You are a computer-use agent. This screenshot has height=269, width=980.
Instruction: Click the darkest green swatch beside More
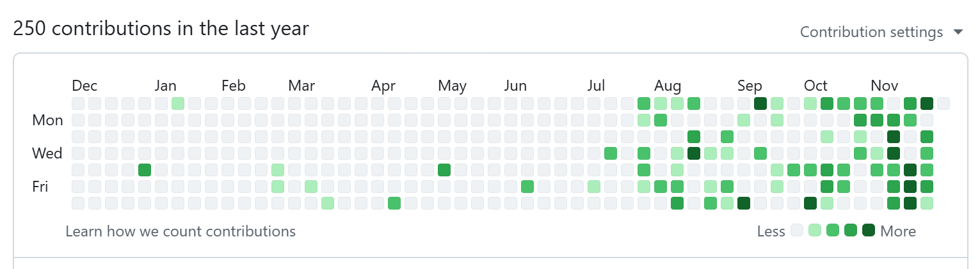click(869, 230)
